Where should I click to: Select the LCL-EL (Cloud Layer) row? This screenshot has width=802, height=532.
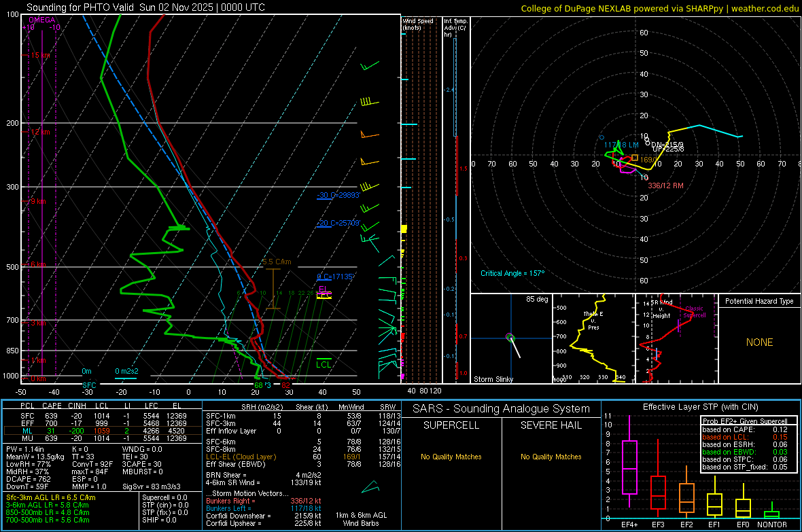point(302,457)
